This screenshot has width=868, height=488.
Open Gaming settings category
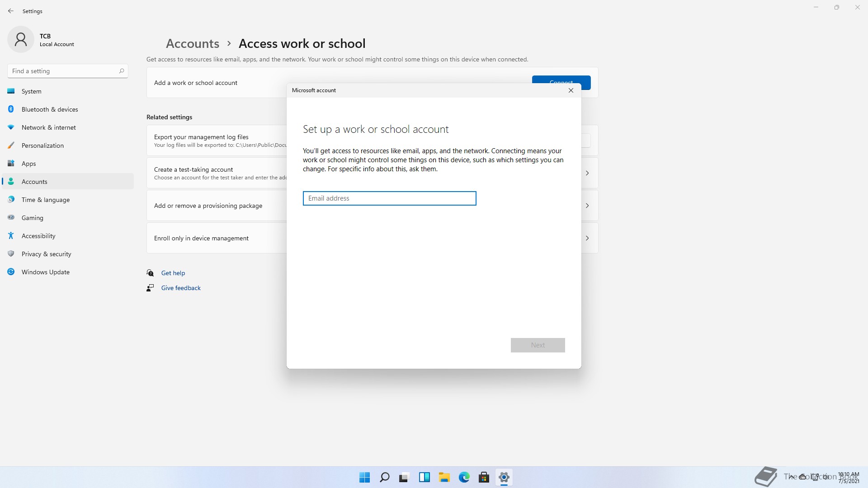(x=68, y=218)
